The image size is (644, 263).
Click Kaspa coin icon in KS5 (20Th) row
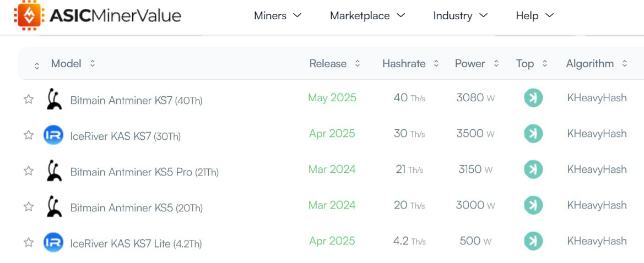tap(533, 205)
